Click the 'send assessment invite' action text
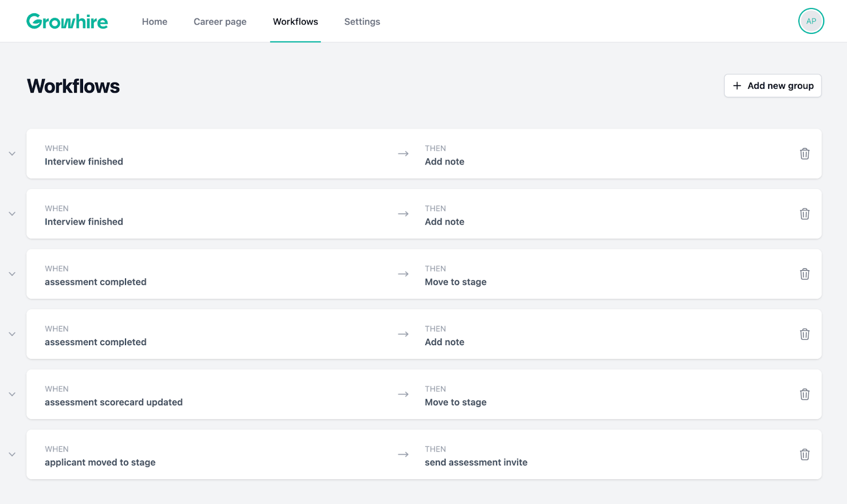 point(476,463)
